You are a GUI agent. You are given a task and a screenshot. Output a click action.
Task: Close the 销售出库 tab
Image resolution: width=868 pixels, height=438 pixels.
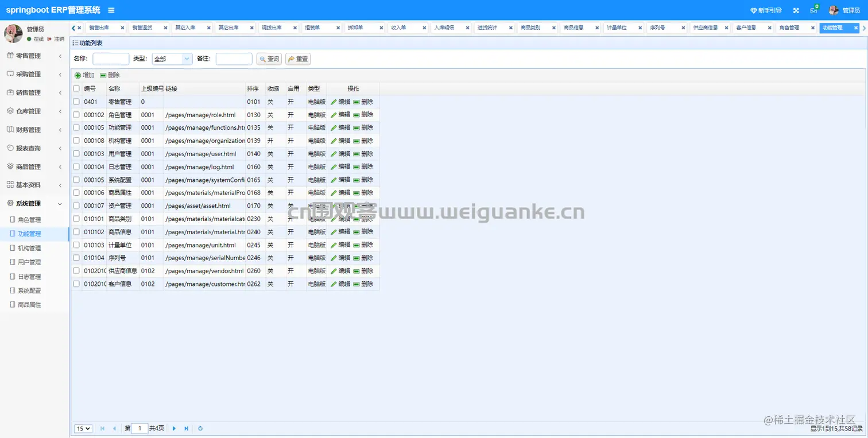click(x=122, y=28)
